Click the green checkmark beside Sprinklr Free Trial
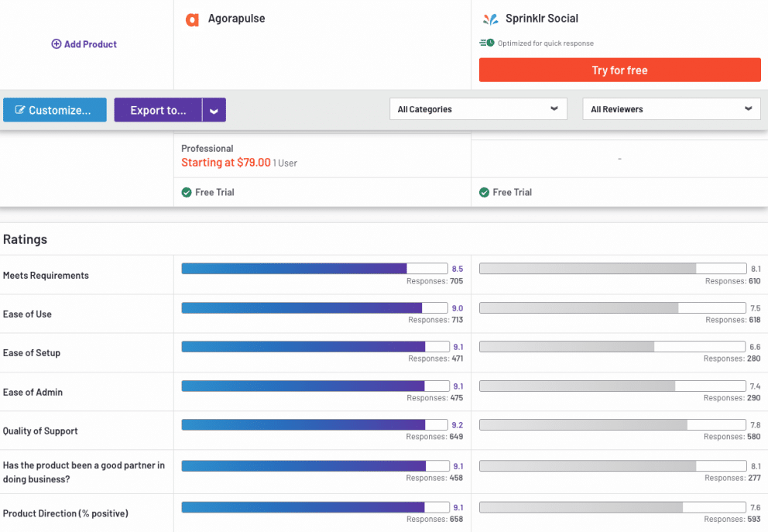Screen dimensions: 768x532 pyautogui.click(x=484, y=193)
